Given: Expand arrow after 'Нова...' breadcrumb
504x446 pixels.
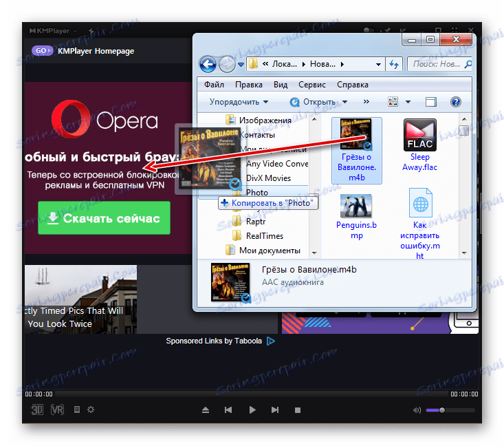Looking at the screenshot, I should pyautogui.click(x=342, y=65).
